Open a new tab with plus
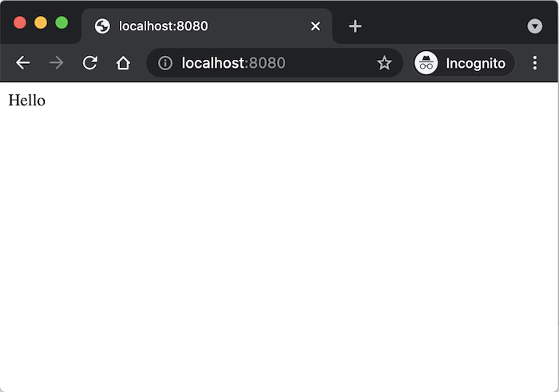This screenshot has width=559, height=392. (x=355, y=26)
